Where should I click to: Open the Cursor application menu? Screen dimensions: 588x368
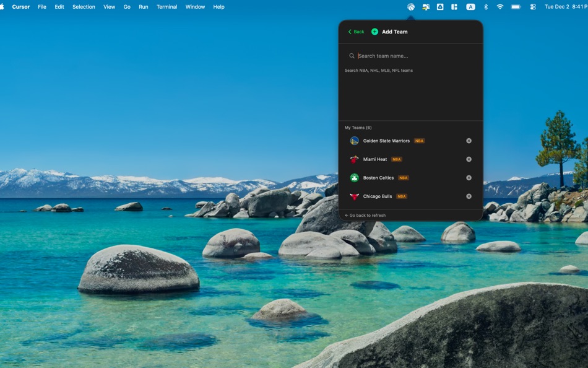[20, 7]
